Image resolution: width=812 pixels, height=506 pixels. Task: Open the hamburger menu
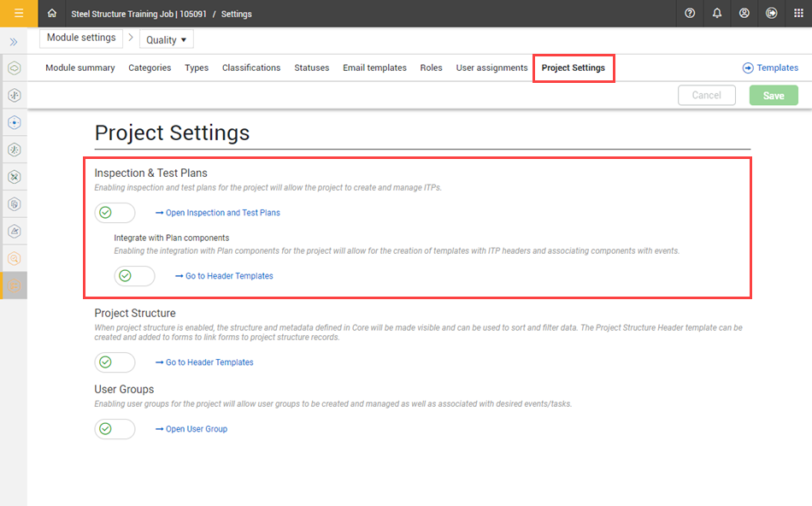18,14
